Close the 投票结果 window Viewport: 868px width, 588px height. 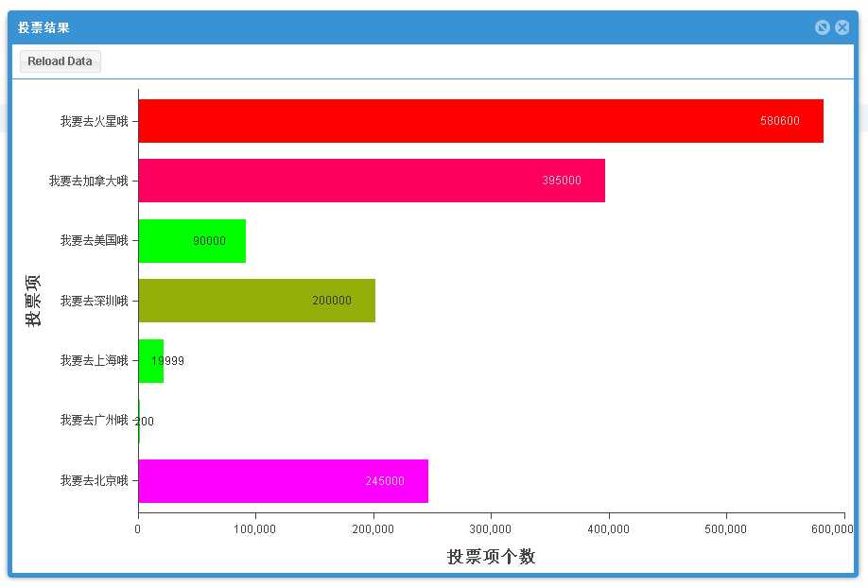pyautogui.click(x=842, y=27)
